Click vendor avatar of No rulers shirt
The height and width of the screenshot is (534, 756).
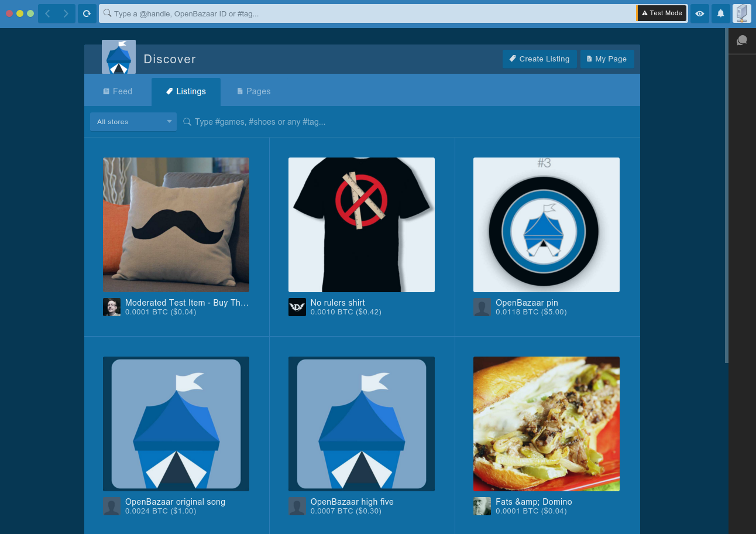tap(297, 307)
